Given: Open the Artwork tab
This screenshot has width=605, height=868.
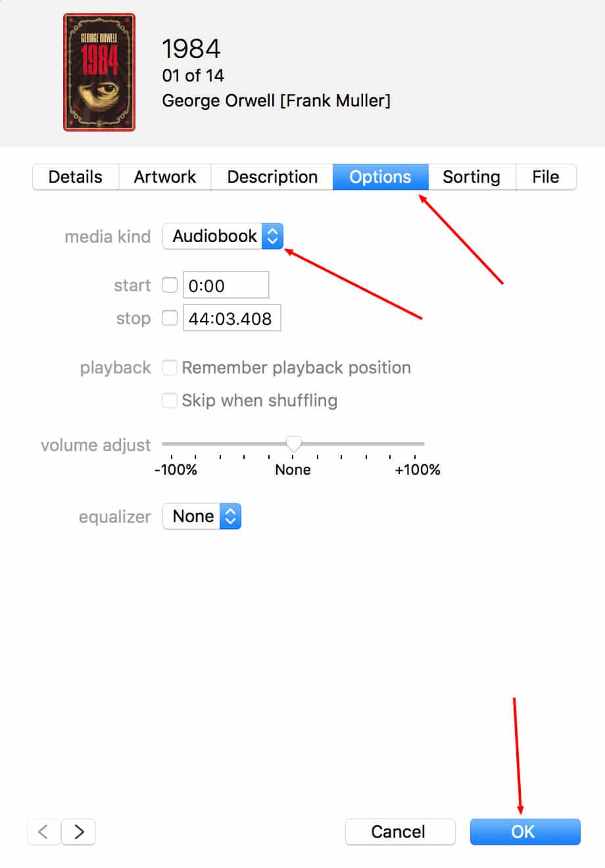Looking at the screenshot, I should [165, 177].
